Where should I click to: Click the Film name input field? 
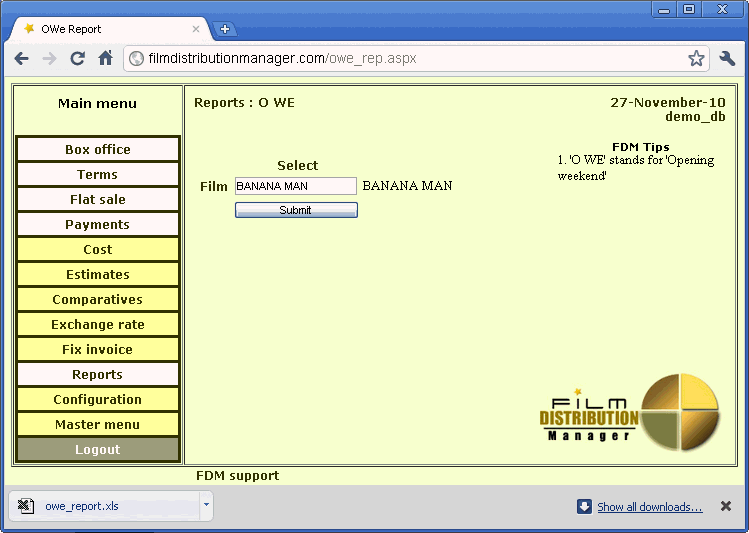click(295, 186)
